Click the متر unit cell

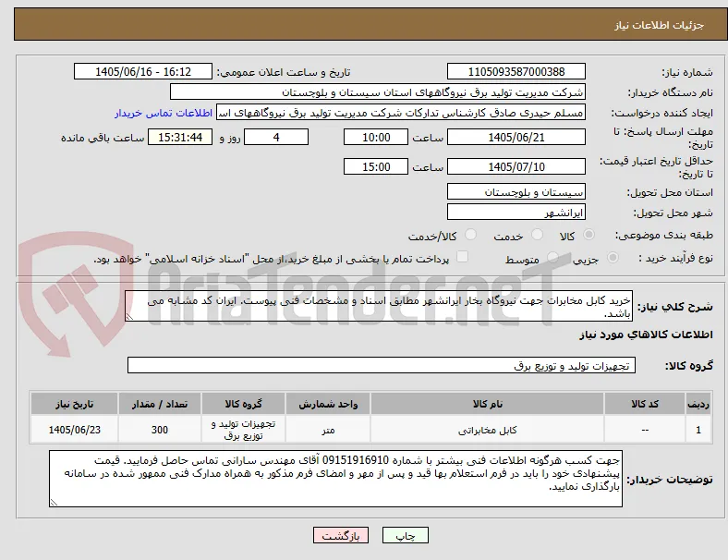pyautogui.click(x=328, y=430)
